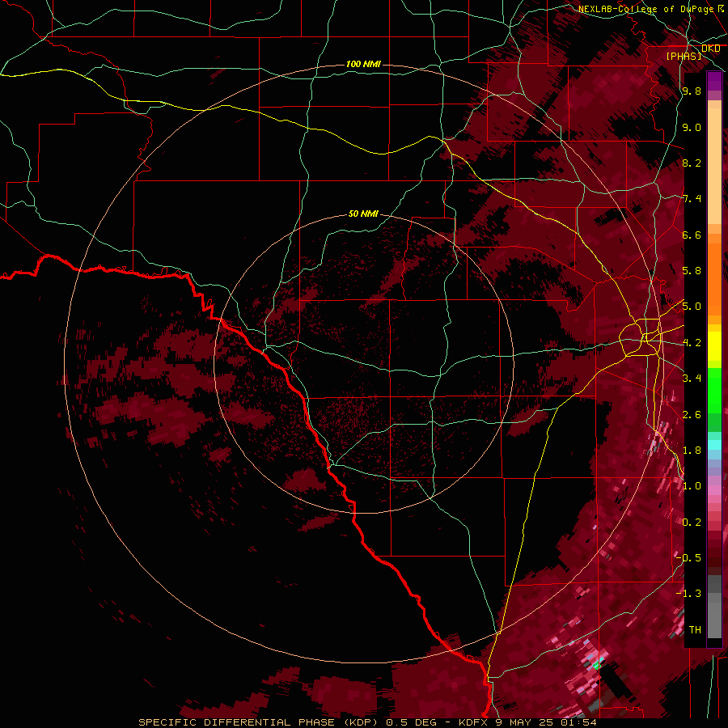Select the 4.2 scale label
728x728 pixels.
(692, 343)
